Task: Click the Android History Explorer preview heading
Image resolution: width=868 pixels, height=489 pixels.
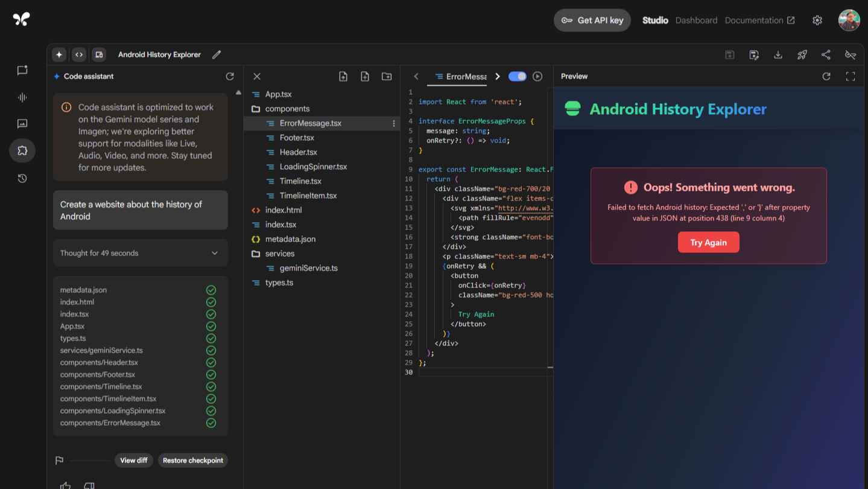Action: (678, 109)
